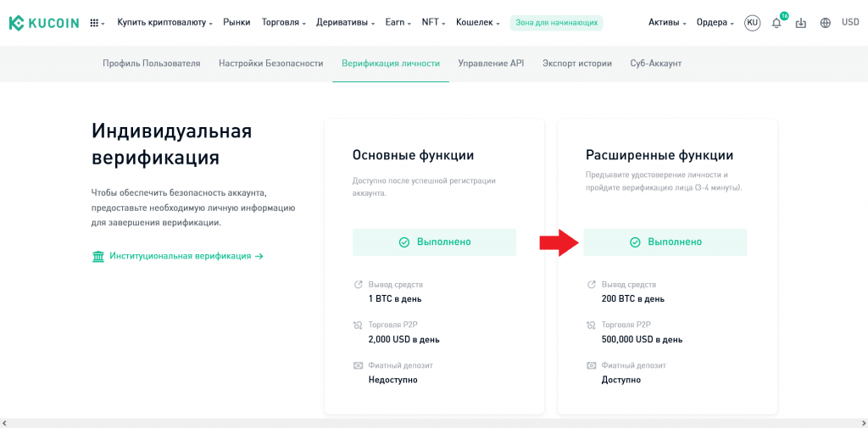Expand the Купить криптовалюту dropdown
The width and height of the screenshot is (868, 428).
click(x=165, y=23)
